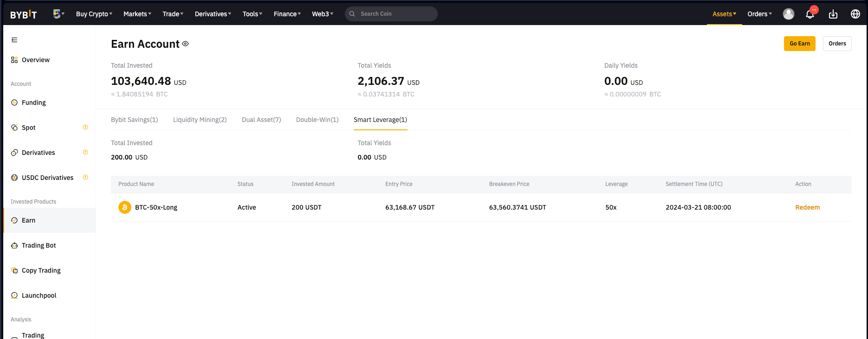Click the 63,560.3741 USDT breakeven value
868x339 pixels.
[518, 207]
